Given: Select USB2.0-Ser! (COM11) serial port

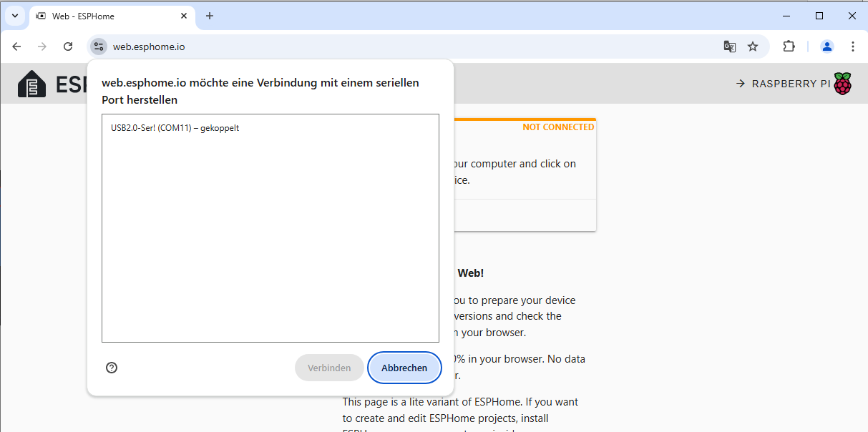Looking at the screenshot, I should click(x=175, y=128).
